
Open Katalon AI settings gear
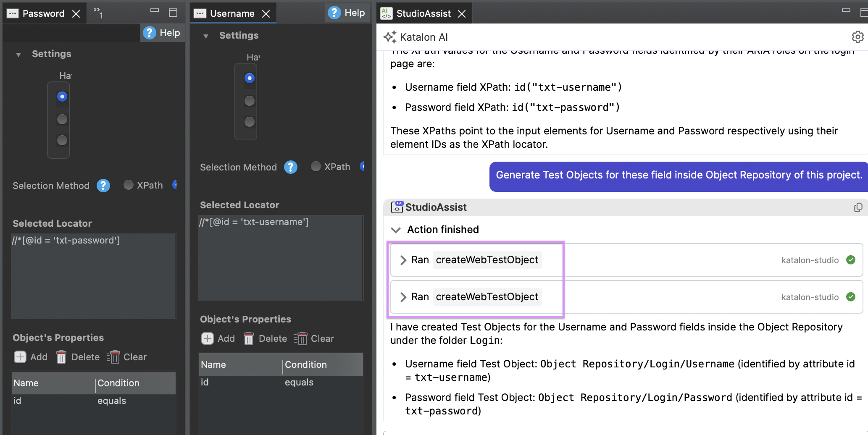tap(857, 37)
